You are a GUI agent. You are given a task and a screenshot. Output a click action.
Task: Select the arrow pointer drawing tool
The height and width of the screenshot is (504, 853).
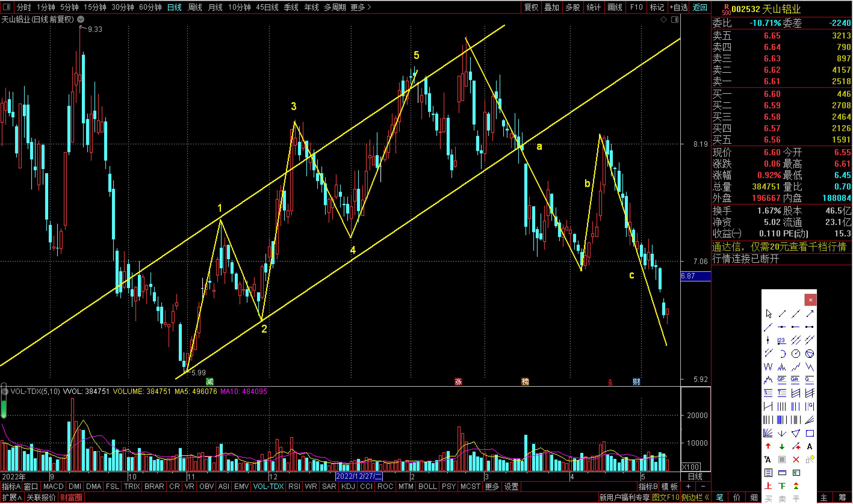(x=768, y=314)
